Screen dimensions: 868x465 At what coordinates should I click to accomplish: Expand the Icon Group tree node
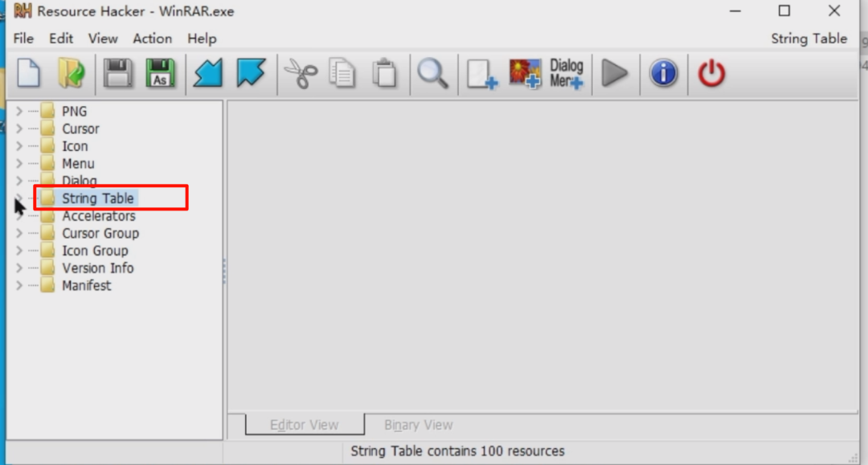(x=19, y=251)
